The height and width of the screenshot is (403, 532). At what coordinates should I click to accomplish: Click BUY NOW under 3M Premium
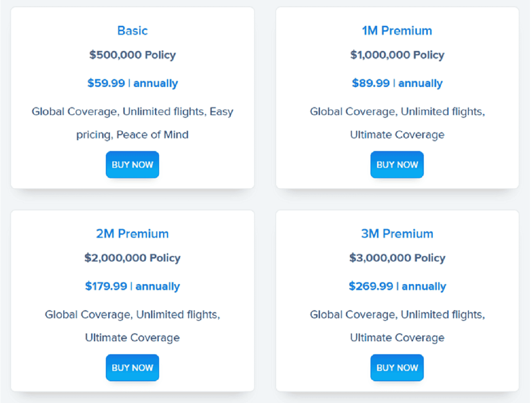pos(397,368)
